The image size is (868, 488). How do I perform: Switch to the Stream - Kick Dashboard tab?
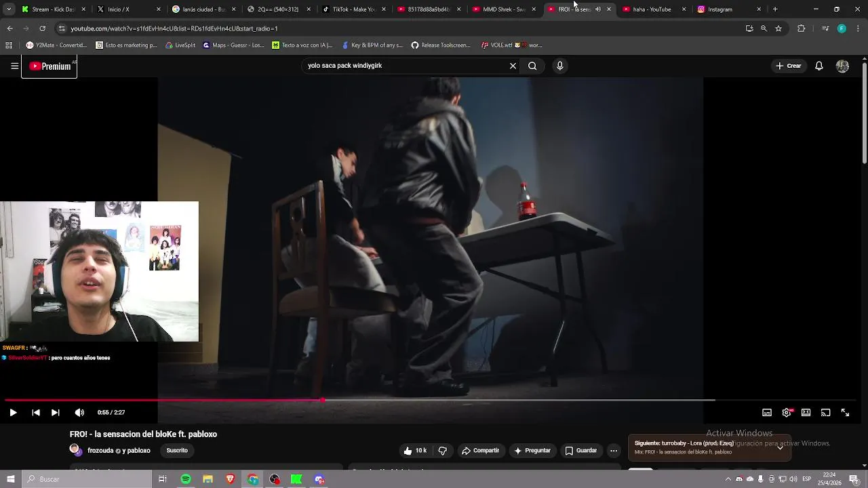(54, 9)
